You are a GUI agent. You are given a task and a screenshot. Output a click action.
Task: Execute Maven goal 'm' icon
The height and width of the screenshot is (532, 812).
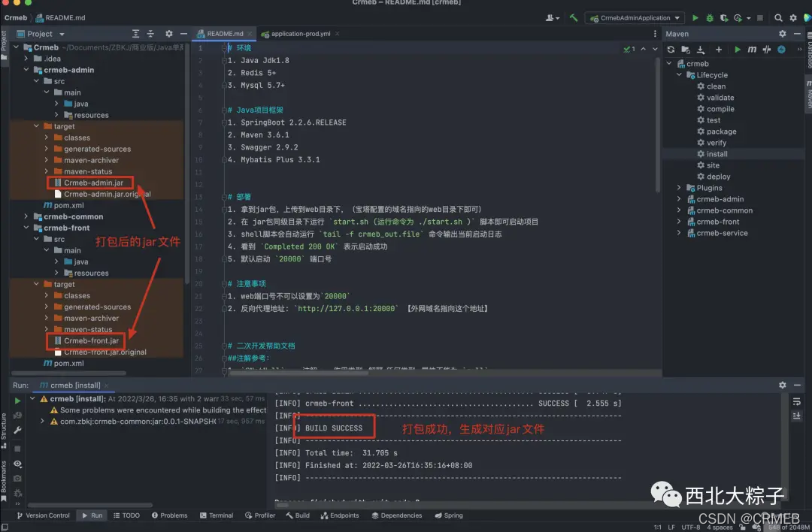click(751, 49)
